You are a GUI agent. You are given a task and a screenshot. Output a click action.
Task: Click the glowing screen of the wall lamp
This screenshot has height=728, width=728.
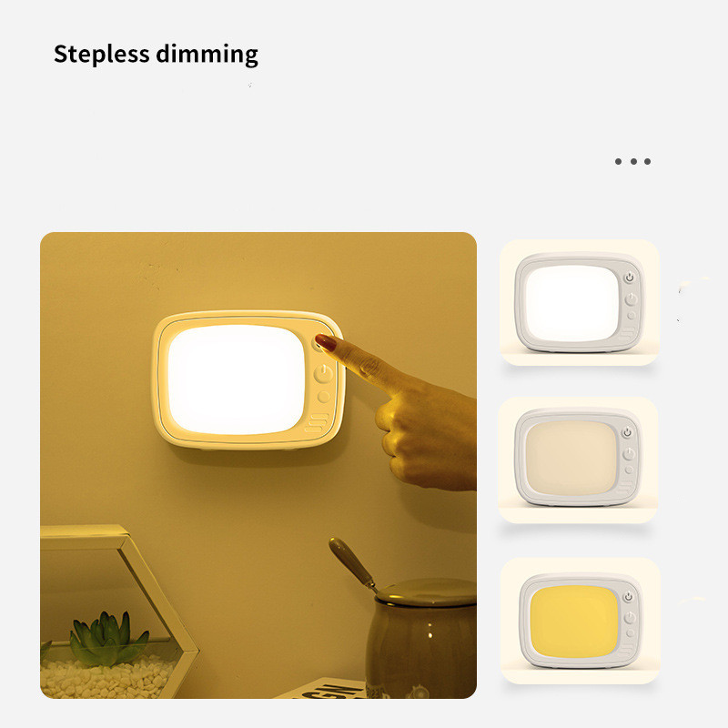point(236,379)
